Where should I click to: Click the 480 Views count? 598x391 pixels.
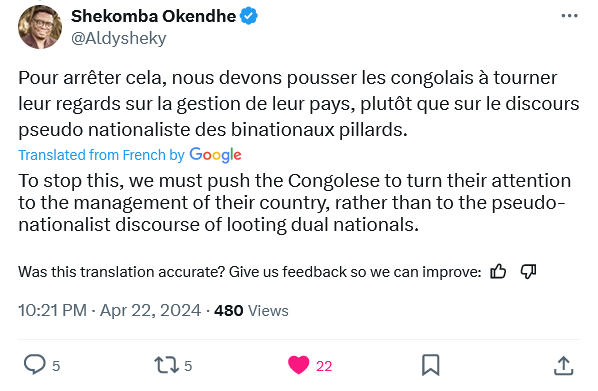coord(251,311)
